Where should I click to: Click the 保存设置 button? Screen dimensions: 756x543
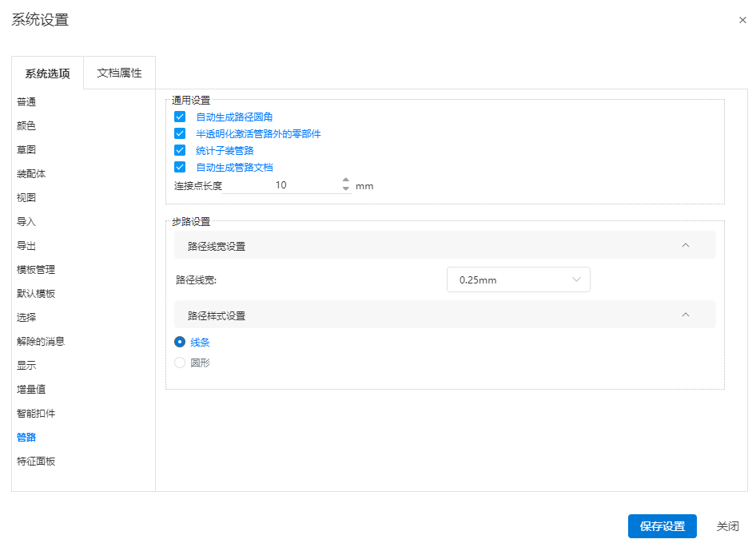coord(662,526)
